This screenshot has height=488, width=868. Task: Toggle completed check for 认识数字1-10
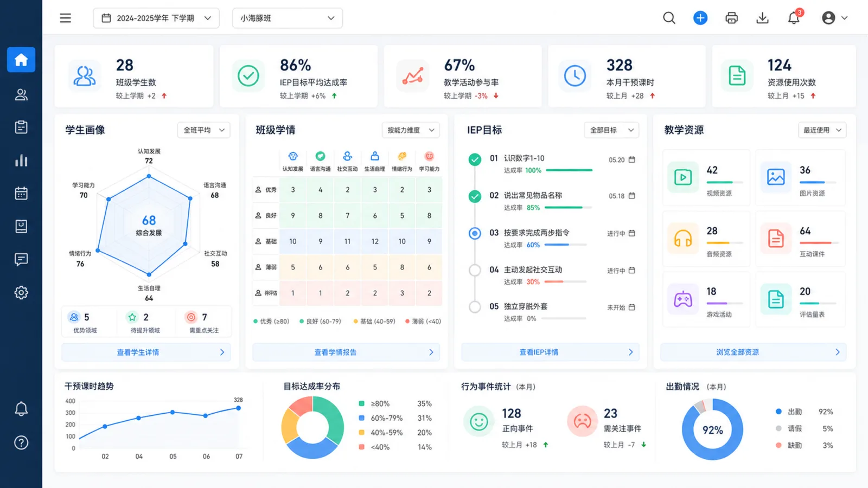(475, 159)
